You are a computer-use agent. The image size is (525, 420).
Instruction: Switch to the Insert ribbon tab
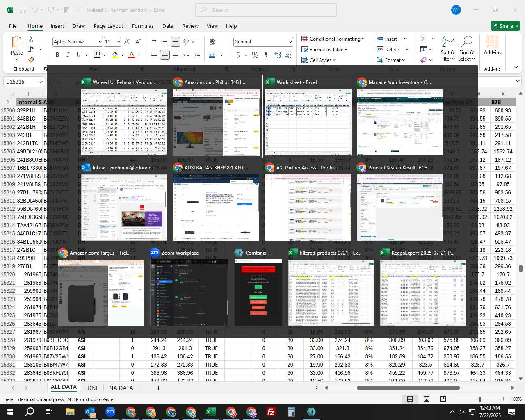pos(57,26)
